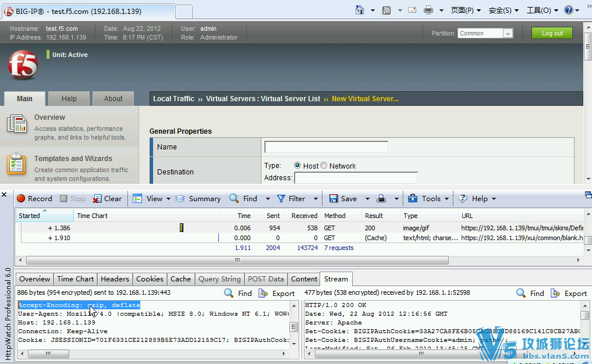Viewport: 592px width, 364px height.
Task: Click Find in the HttpWatch toolbar
Action: click(x=243, y=199)
